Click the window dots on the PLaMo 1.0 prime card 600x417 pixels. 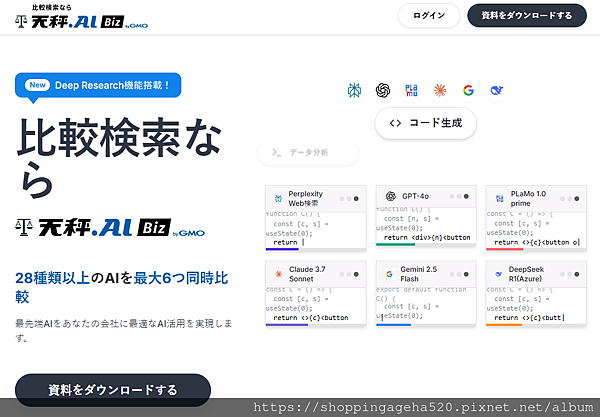570,199
